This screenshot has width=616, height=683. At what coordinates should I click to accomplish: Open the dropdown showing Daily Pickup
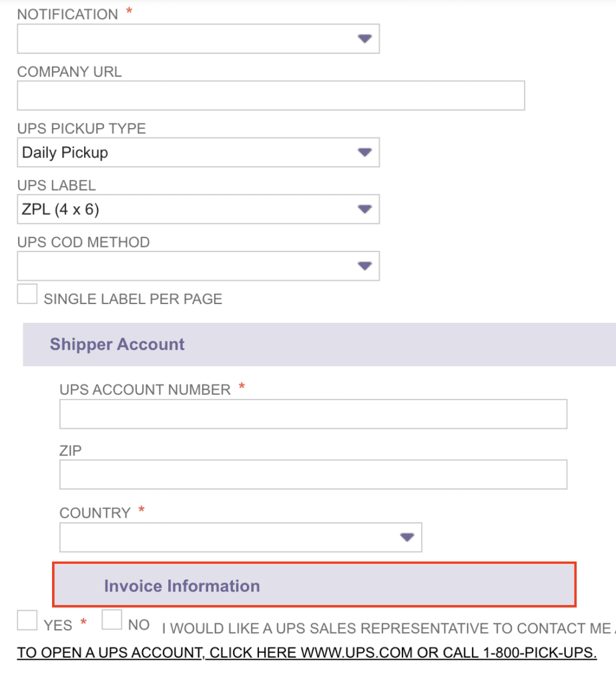tap(187, 152)
